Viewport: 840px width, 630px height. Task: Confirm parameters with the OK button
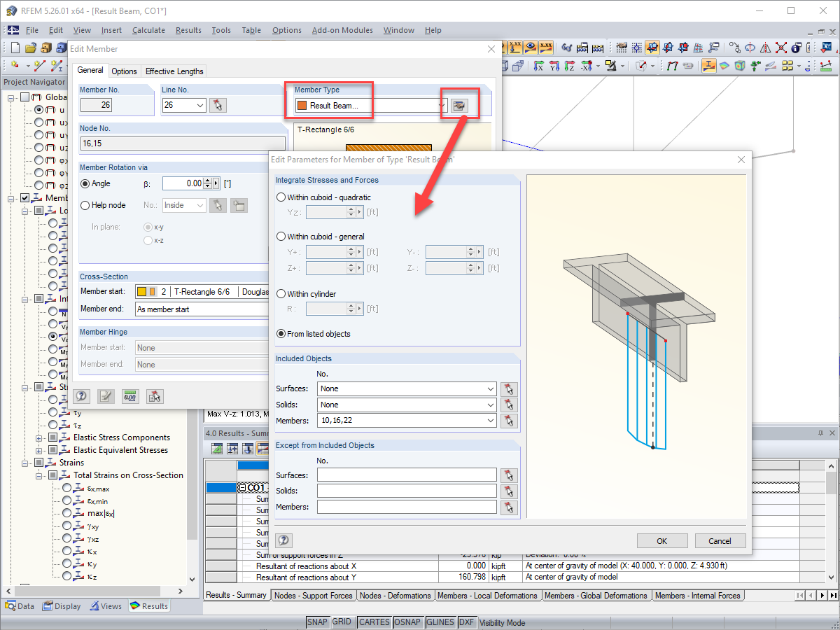(662, 541)
